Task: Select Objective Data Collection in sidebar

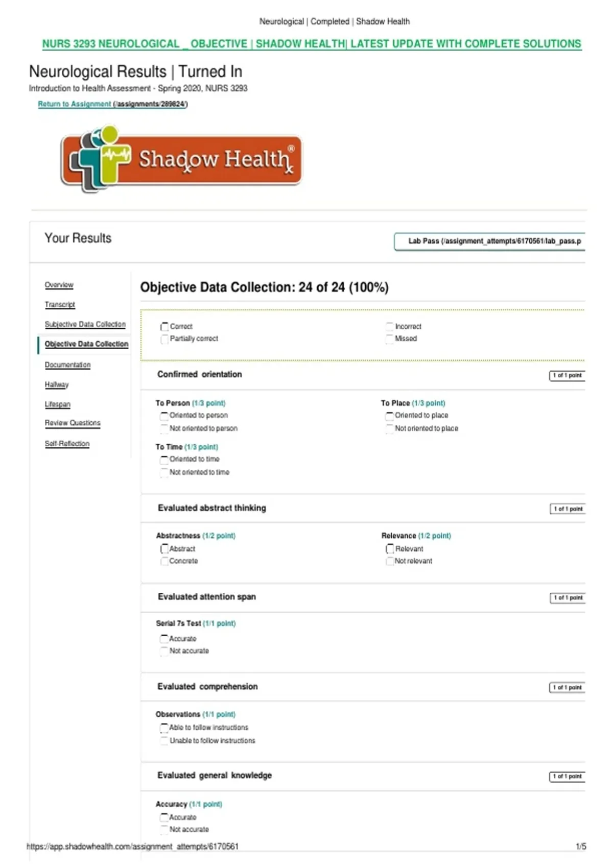Action: click(x=86, y=344)
